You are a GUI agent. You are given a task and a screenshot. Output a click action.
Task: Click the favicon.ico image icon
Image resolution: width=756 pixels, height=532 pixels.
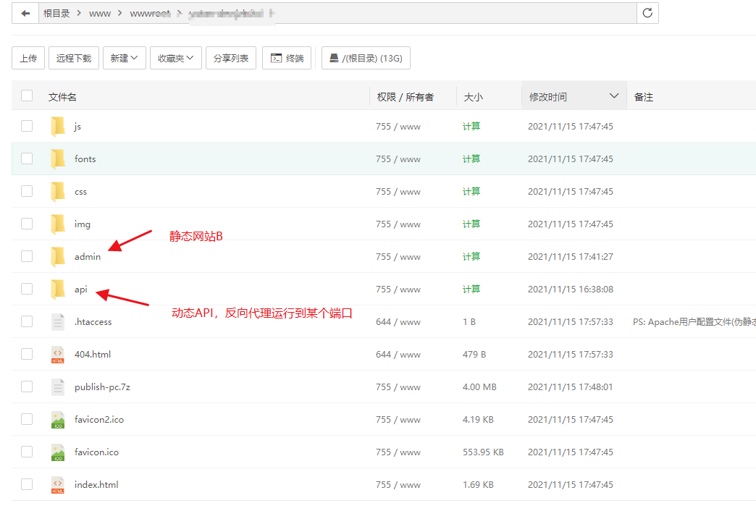coord(58,452)
